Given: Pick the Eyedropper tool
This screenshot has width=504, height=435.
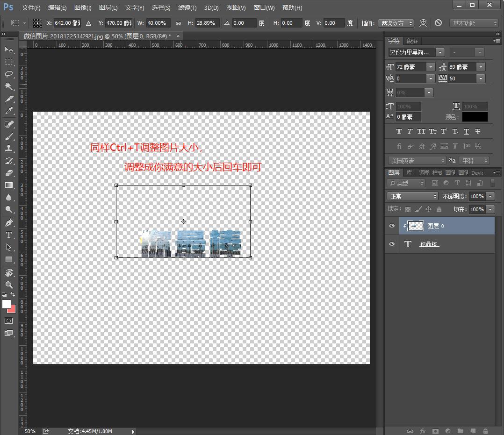Looking at the screenshot, I should coord(9,111).
